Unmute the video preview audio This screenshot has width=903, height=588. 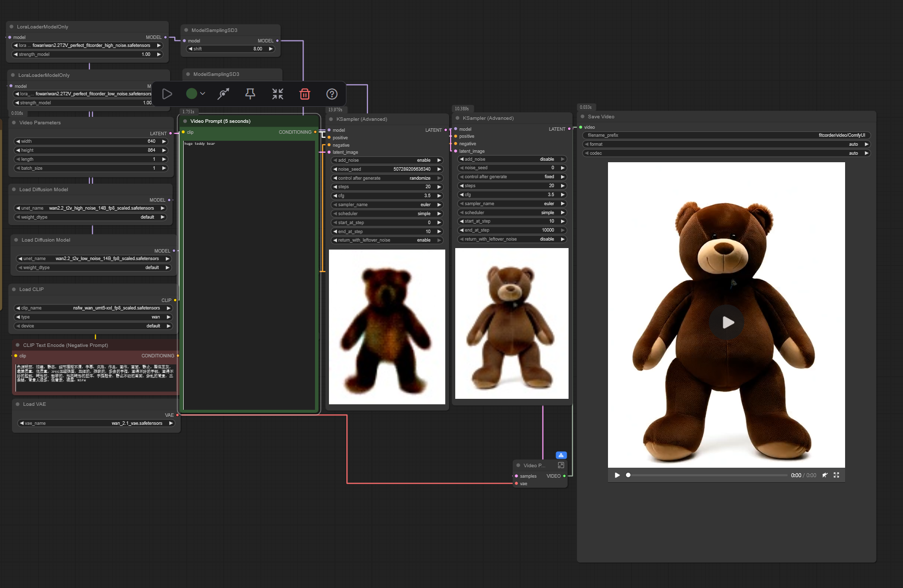coord(825,475)
